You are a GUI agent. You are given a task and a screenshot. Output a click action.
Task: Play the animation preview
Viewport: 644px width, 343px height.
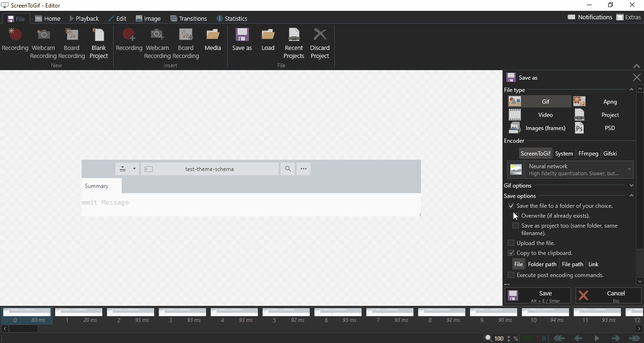597,338
